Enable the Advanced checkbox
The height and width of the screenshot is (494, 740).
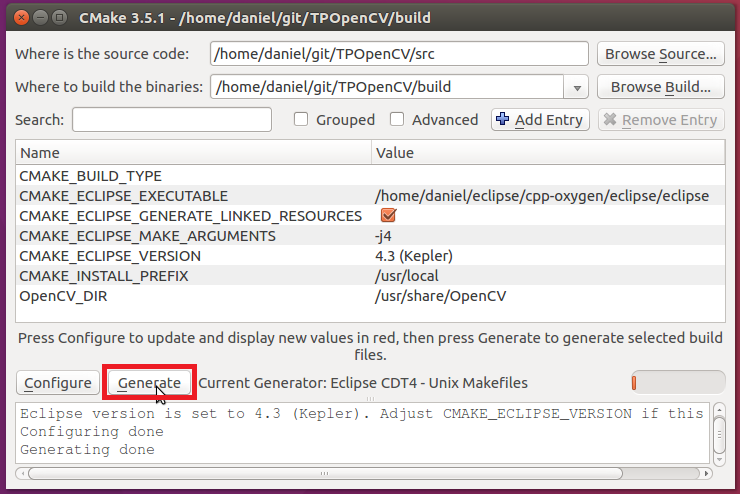coord(397,119)
